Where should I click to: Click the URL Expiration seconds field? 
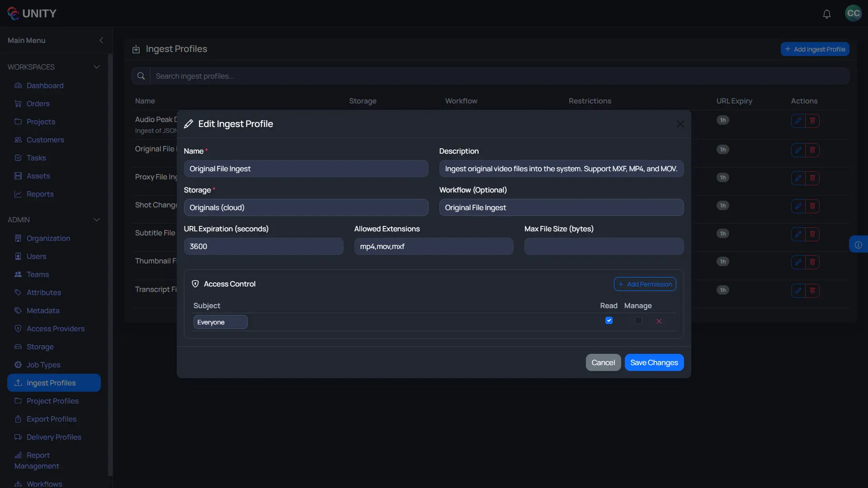(x=264, y=246)
